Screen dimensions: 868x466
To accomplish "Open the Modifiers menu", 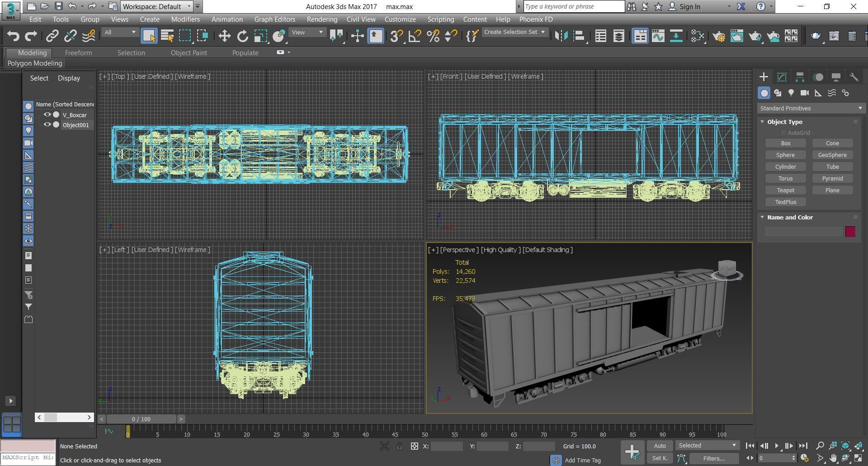I will (185, 19).
